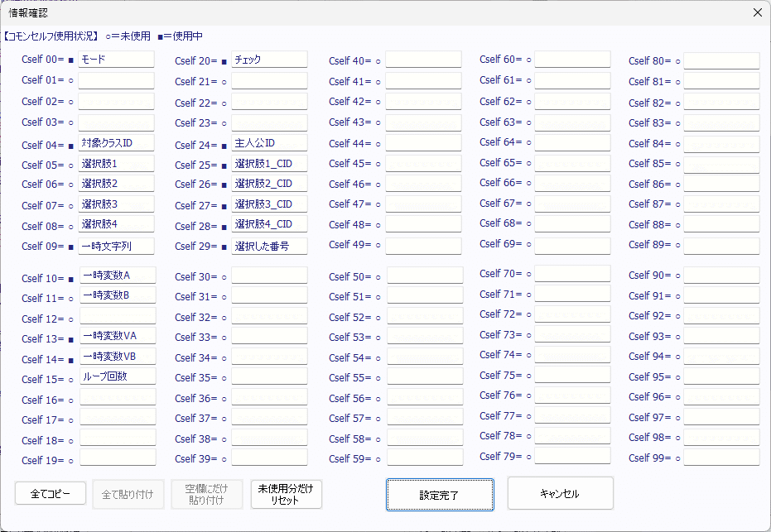Click the Cself 80 empty field
771x532 pixels.
click(721, 61)
